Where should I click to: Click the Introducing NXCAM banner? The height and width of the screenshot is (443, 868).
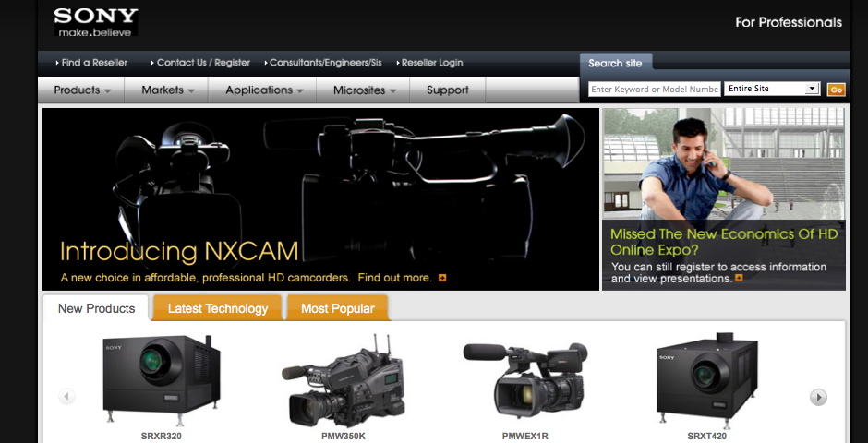pos(320,199)
